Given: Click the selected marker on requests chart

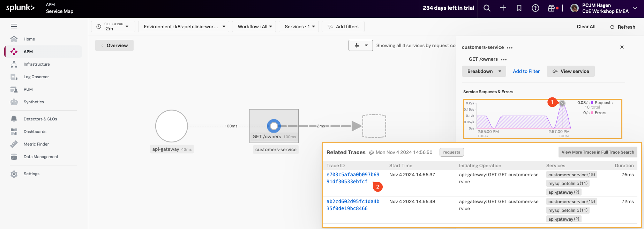Looking at the screenshot, I should click(x=562, y=103).
